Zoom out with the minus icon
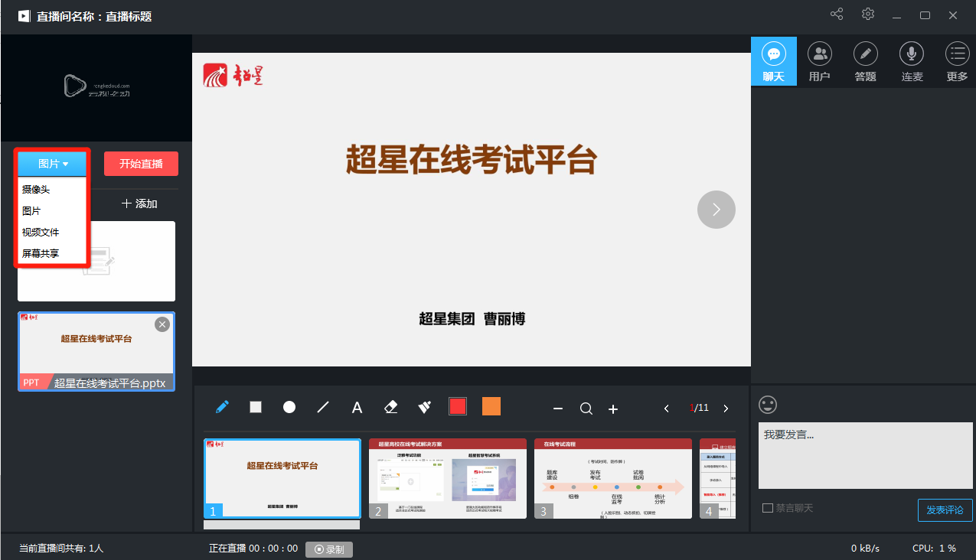976x560 pixels. (558, 409)
